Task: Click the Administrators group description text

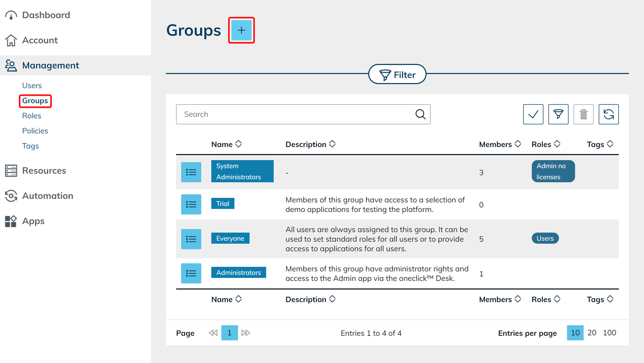Action: coord(377,273)
